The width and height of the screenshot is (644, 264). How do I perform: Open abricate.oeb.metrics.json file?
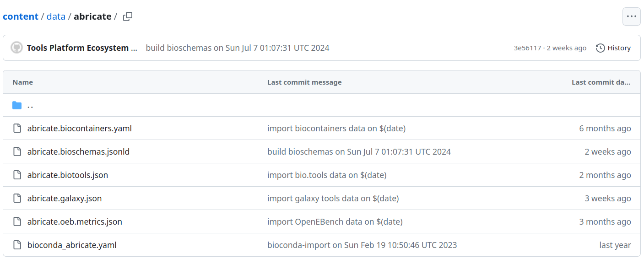point(75,222)
